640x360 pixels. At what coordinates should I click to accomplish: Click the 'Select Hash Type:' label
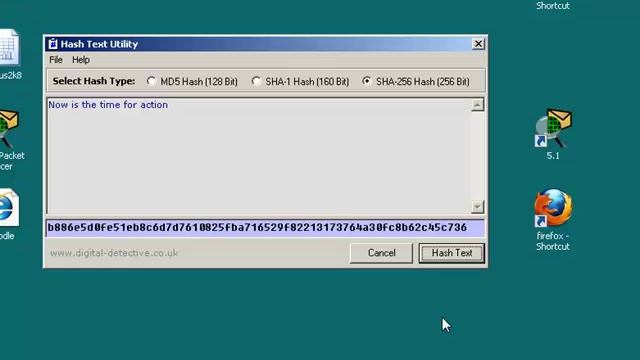(94, 81)
